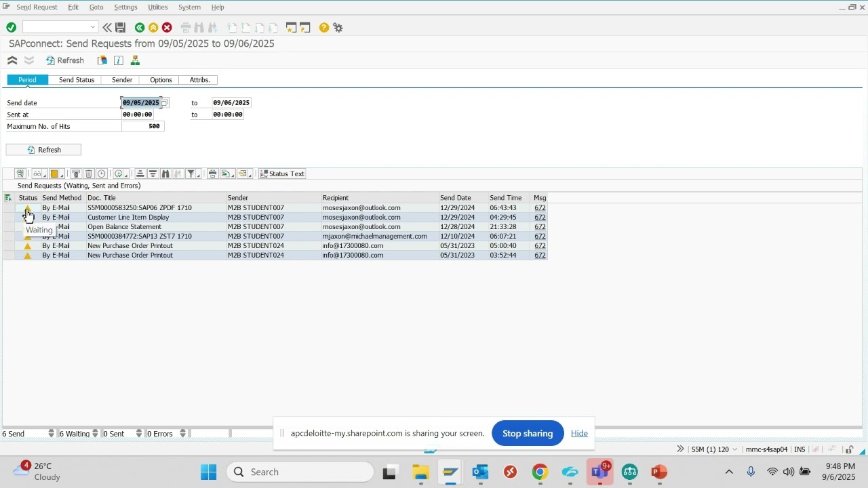This screenshot has width=868, height=488.
Task: Open the transaction command field dropdown
Action: 93,28
